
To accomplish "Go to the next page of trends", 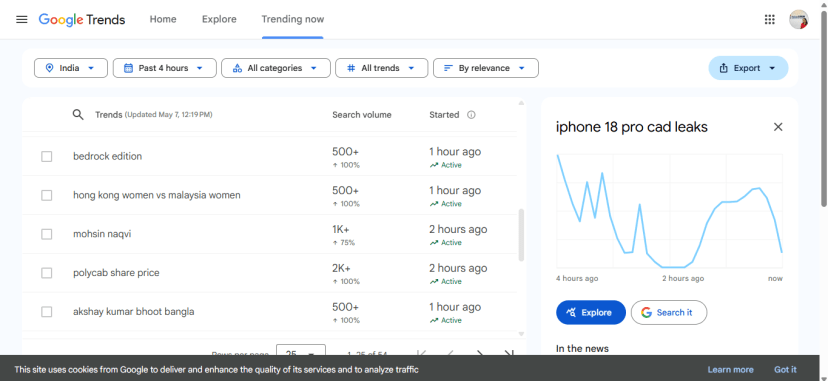I will (479, 353).
